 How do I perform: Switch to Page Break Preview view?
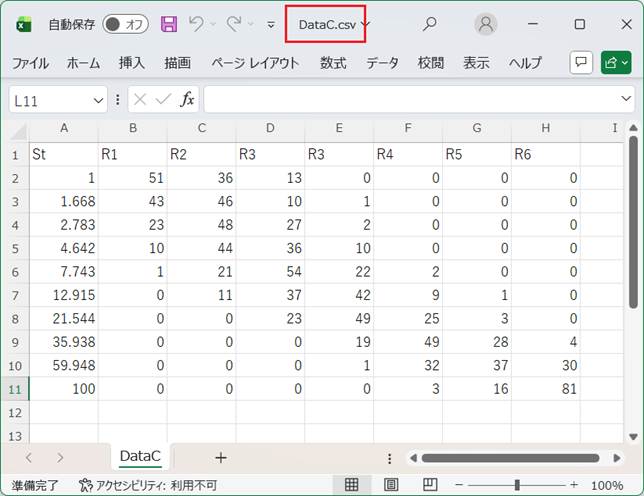click(430, 485)
